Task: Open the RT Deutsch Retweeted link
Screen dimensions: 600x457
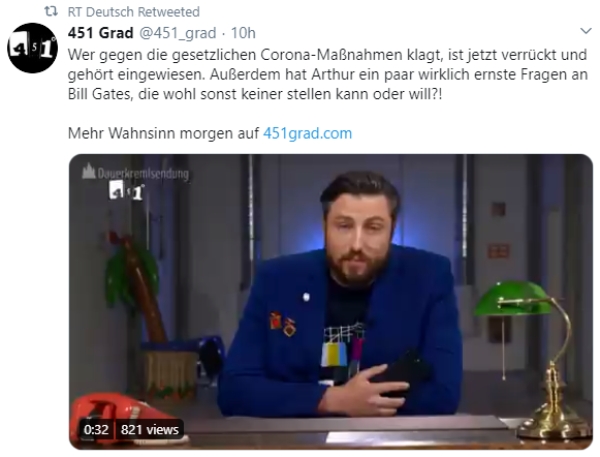Action: (134, 12)
